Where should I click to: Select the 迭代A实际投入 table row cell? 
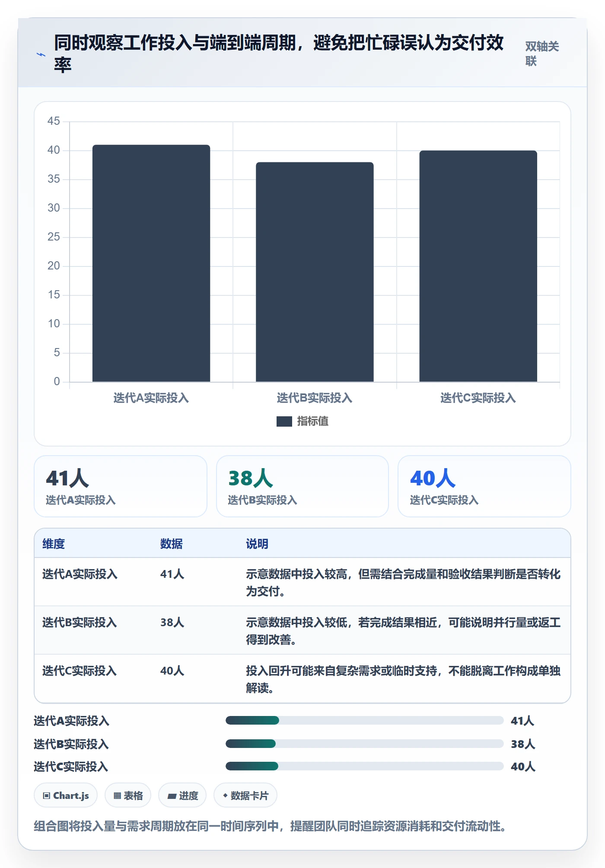80,574
